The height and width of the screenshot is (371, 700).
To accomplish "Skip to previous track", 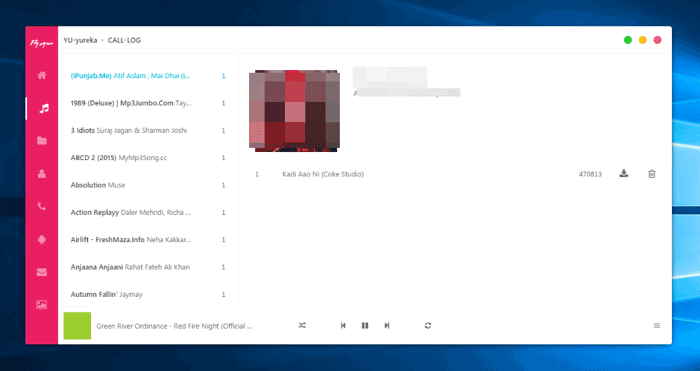I will point(343,326).
